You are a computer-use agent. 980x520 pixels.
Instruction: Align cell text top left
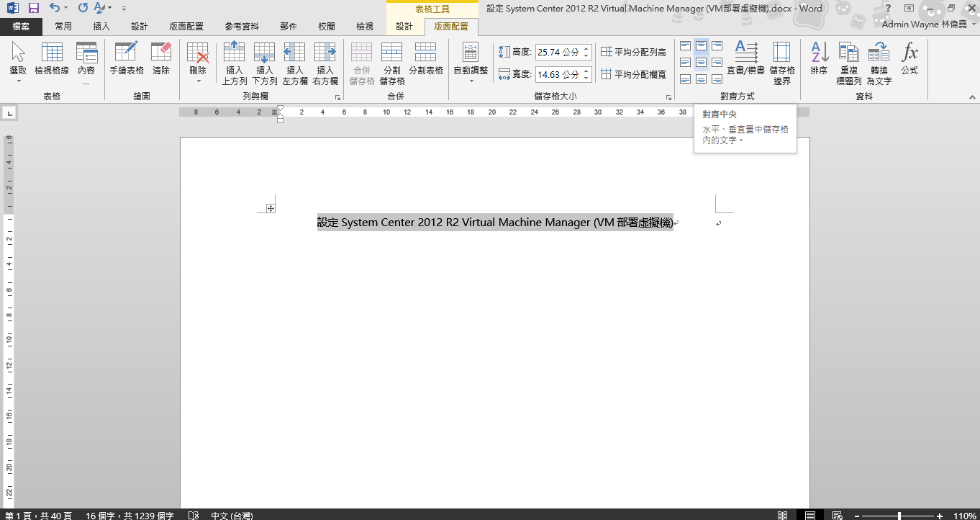click(x=686, y=46)
